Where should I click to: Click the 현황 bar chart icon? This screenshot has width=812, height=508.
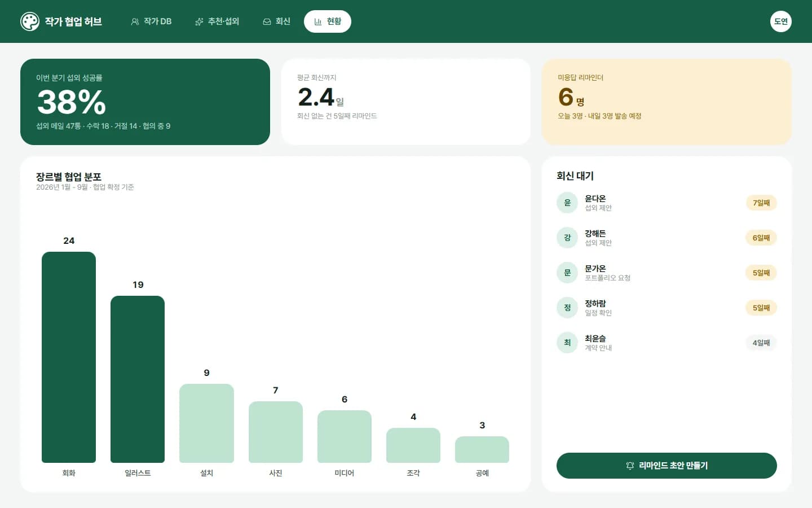point(318,21)
